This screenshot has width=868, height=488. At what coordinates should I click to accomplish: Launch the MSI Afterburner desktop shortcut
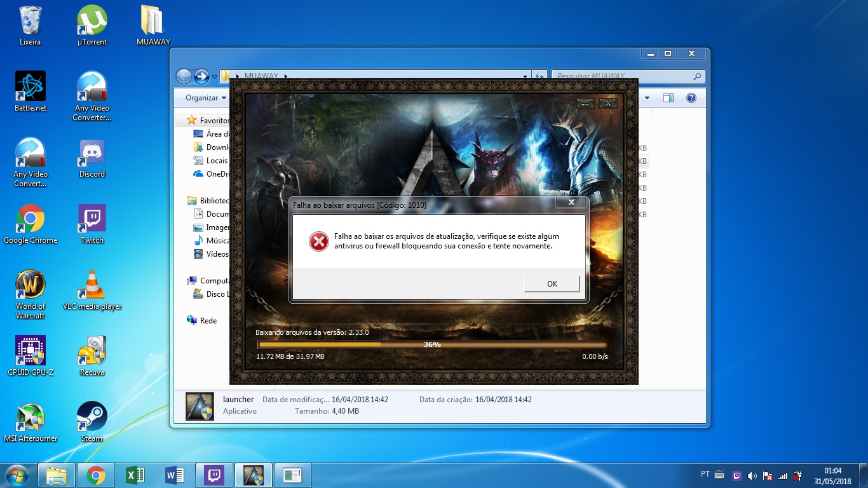pyautogui.click(x=30, y=422)
